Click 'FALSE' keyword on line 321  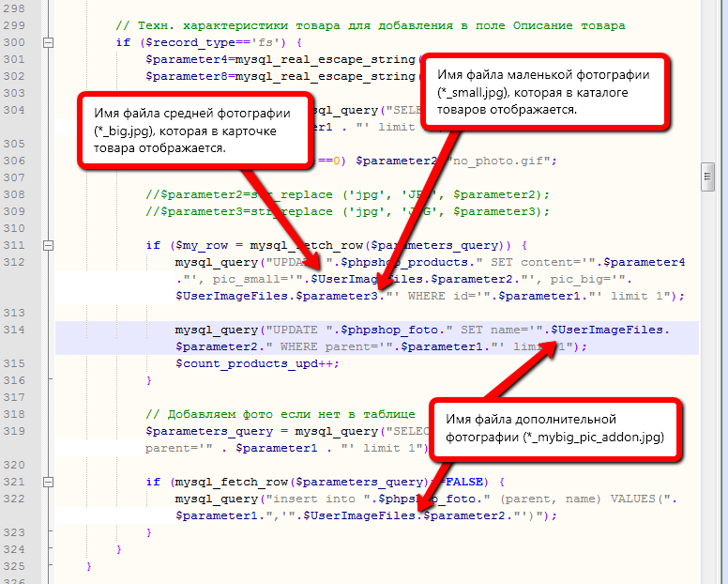coord(464,482)
